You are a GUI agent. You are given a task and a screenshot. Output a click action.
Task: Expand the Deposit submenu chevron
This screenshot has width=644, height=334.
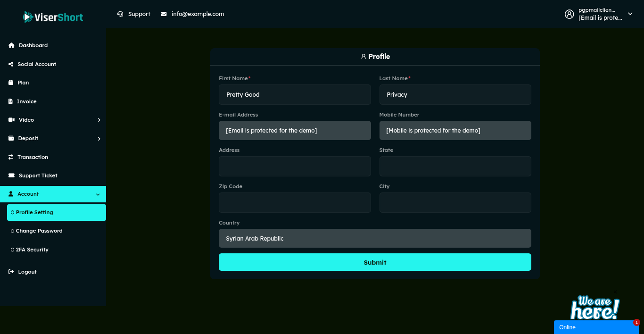(x=99, y=139)
